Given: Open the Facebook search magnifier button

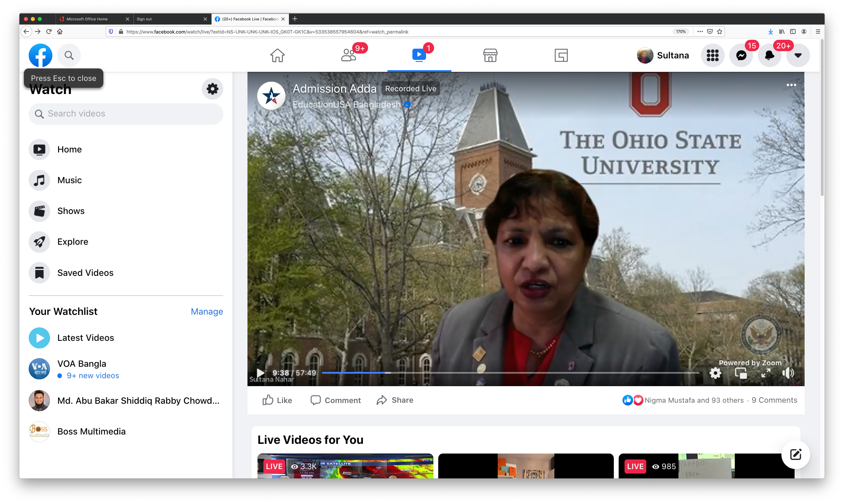Looking at the screenshot, I should [x=69, y=55].
